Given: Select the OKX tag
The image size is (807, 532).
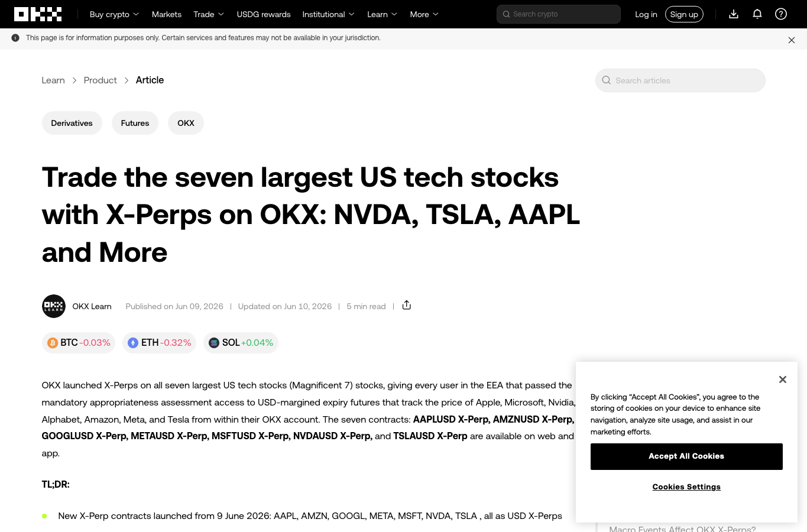Looking at the screenshot, I should 186,123.
